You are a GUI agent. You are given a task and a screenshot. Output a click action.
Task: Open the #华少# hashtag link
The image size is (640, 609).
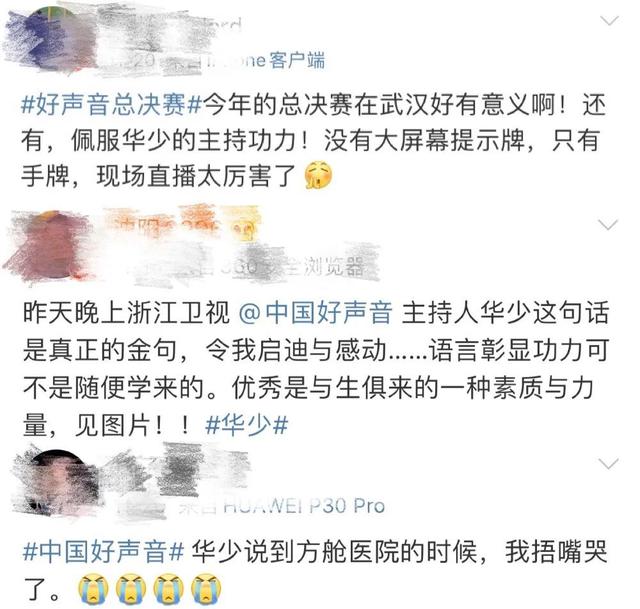click(247, 425)
